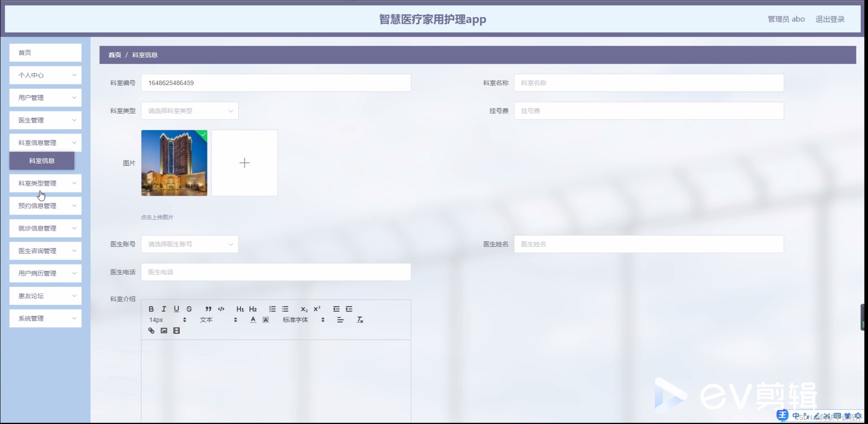
Task: Insert a video via the film icon
Action: tap(176, 330)
